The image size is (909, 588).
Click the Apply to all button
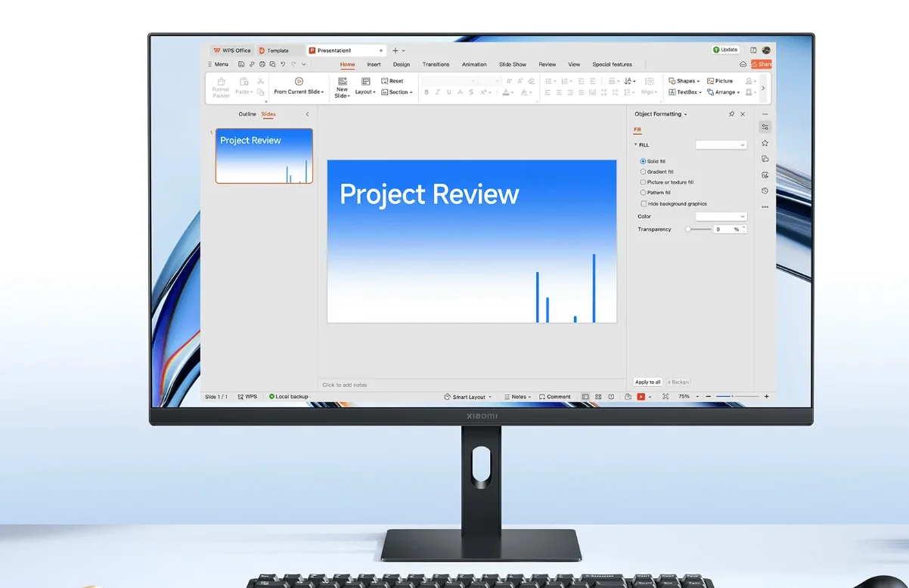point(648,382)
